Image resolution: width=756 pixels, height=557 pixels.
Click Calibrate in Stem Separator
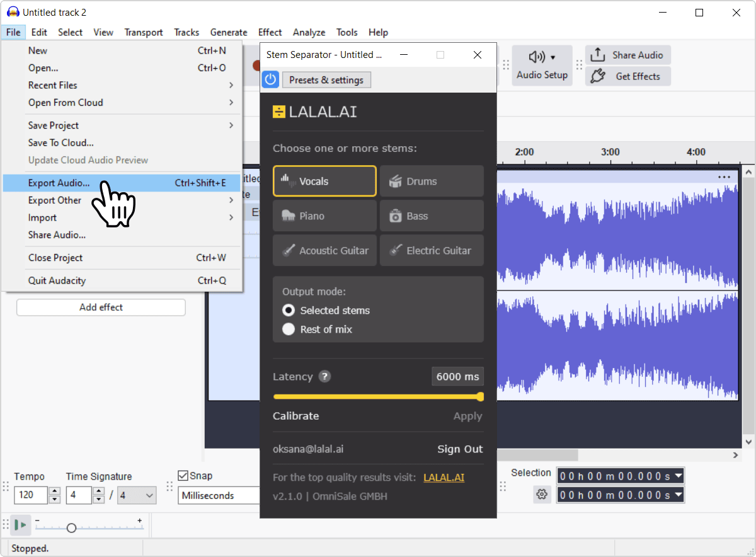pyautogui.click(x=295, y=416)
